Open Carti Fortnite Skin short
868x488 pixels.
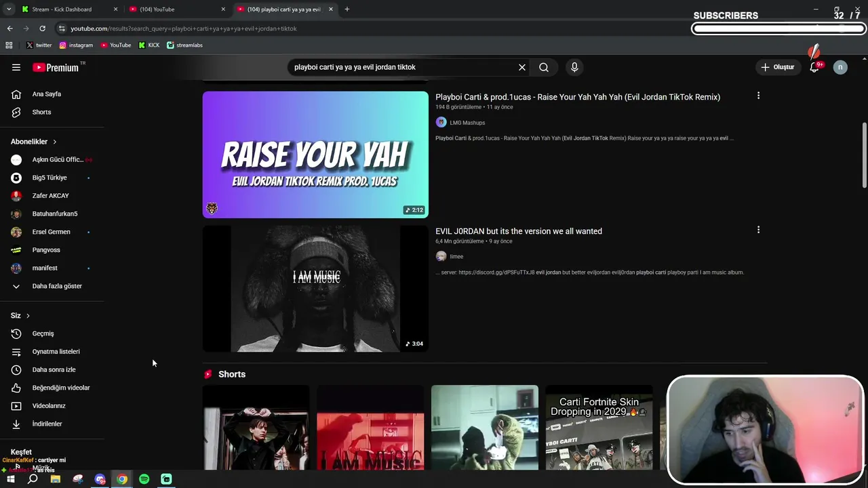click(x=599, y=428)
